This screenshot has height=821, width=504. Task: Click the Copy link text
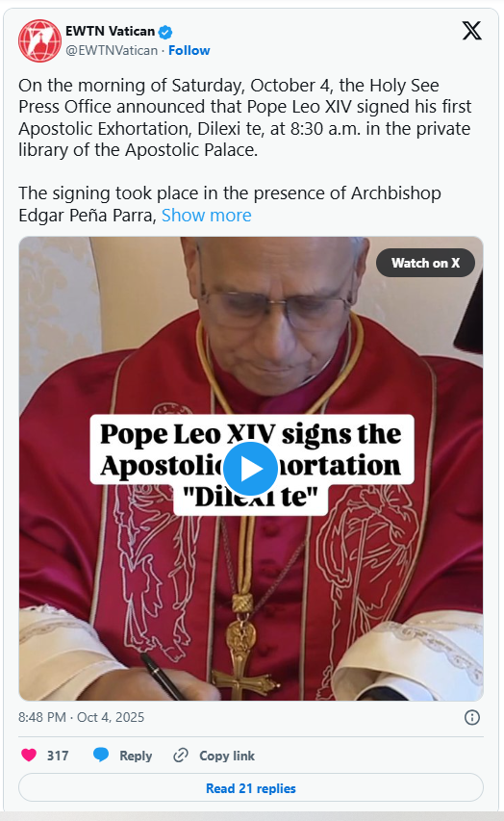click(227, 756)
